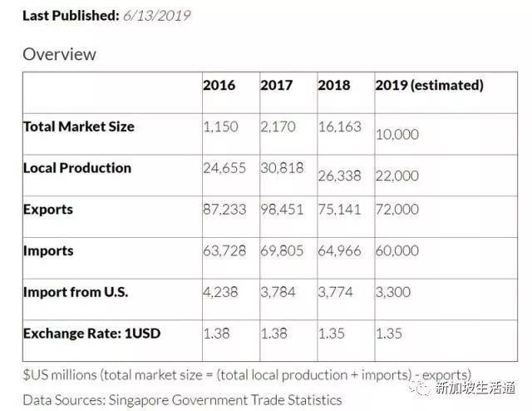Click the Data Sources line below the table

[182, 400]
